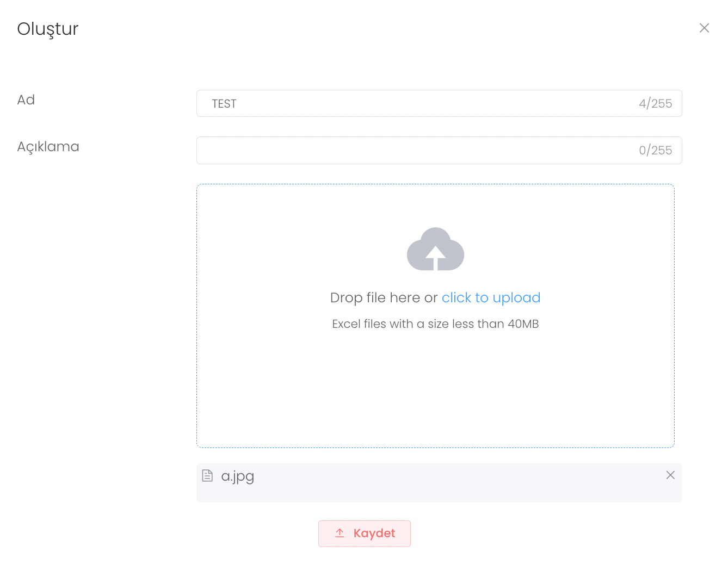Open file picker via click to upload
Screen dimensions: 728x572
tap(491, 298)
